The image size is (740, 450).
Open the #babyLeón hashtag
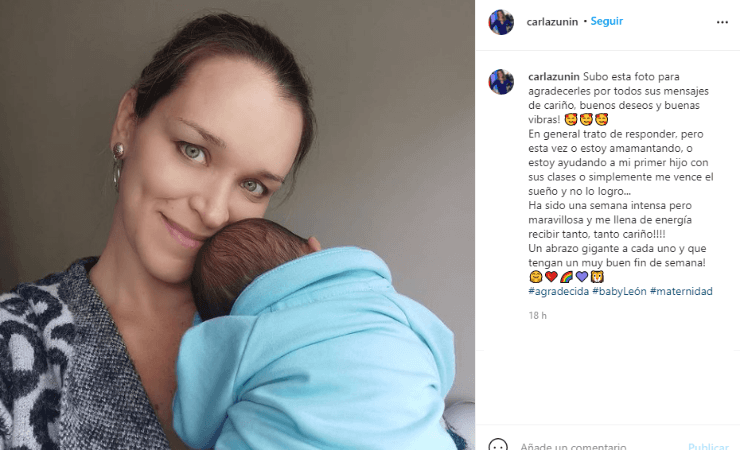click(619, 291)
